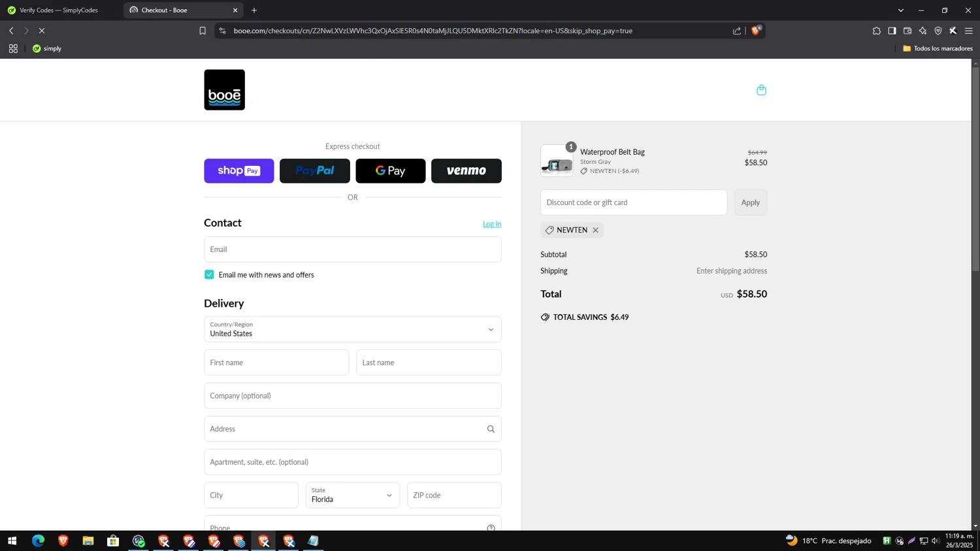Screen dimensions: 980x551
Task: Click the Booe logo in the header
Action: [224, 89]
